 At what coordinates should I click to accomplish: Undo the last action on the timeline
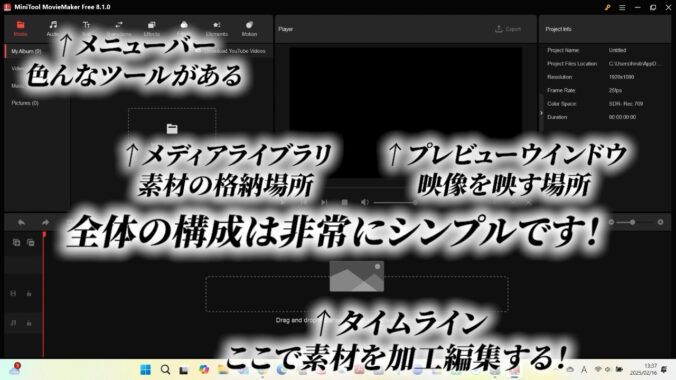point(21,223)
